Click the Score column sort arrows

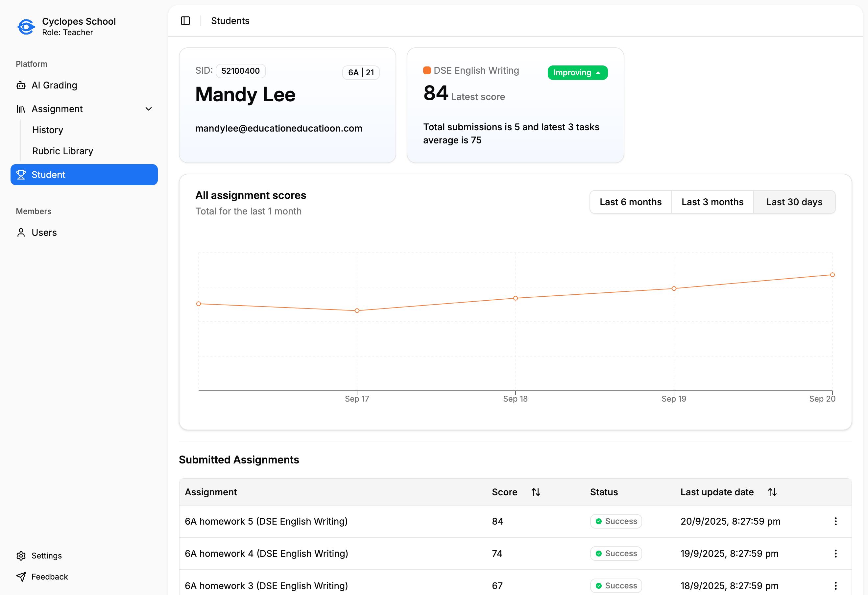tap(536, 492)
